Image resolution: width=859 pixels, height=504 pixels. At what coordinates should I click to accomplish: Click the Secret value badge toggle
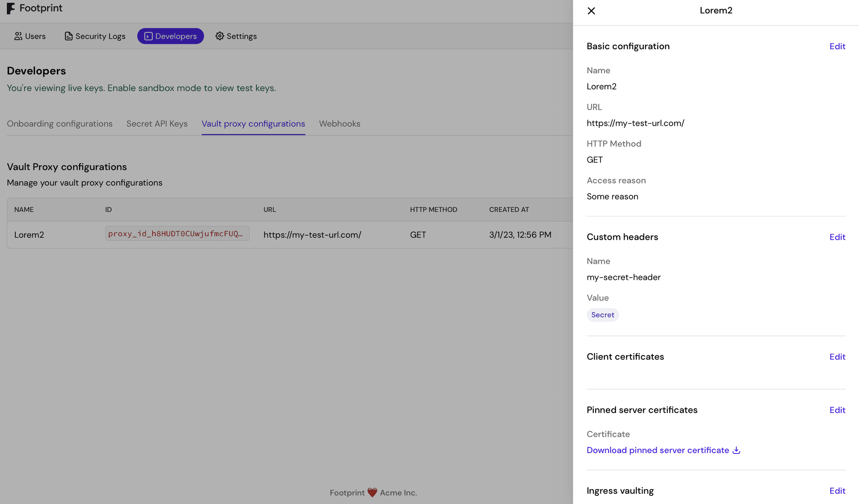point(602,314)
